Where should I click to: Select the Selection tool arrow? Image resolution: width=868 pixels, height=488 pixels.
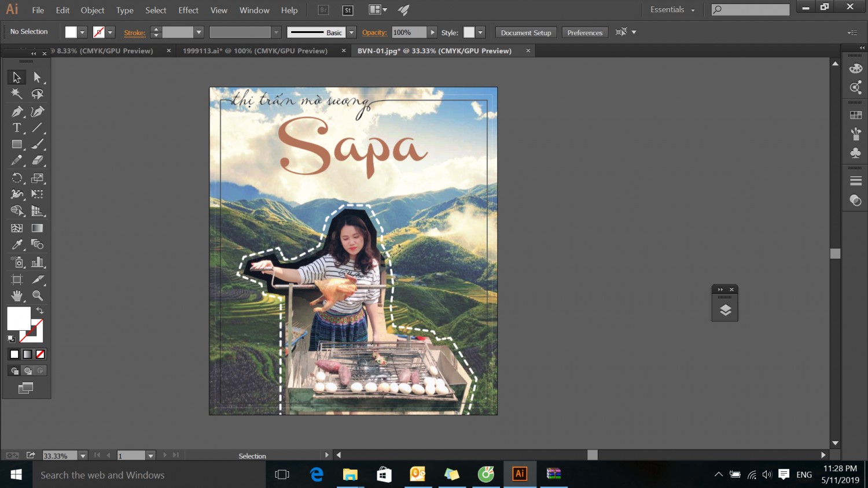click(17, 77)
